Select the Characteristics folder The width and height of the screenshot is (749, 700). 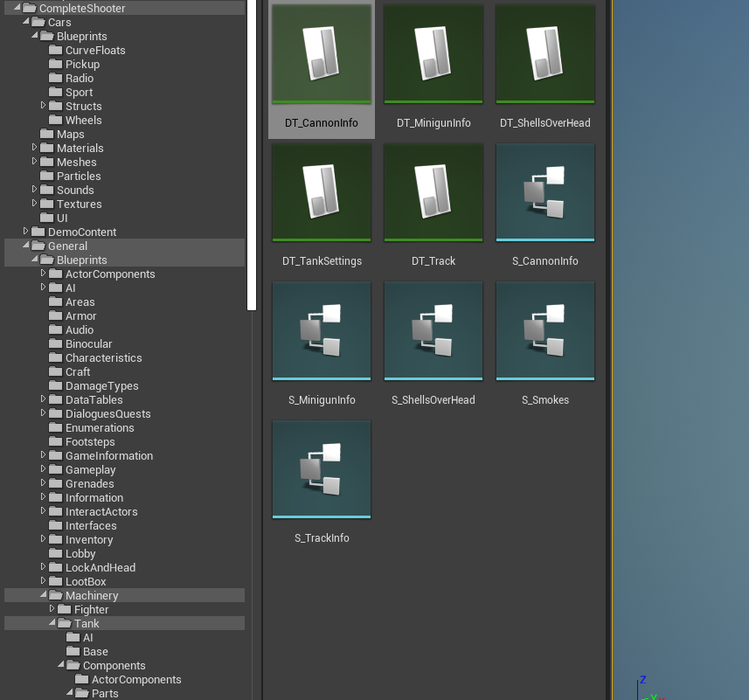[x=95, y=357]
